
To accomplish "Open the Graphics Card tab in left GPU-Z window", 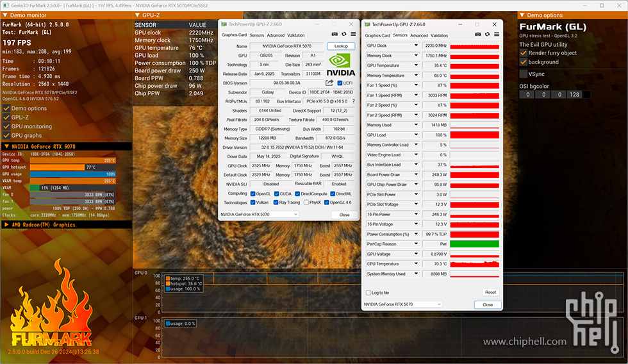I will pyautogui.click(x=234, y=35).
